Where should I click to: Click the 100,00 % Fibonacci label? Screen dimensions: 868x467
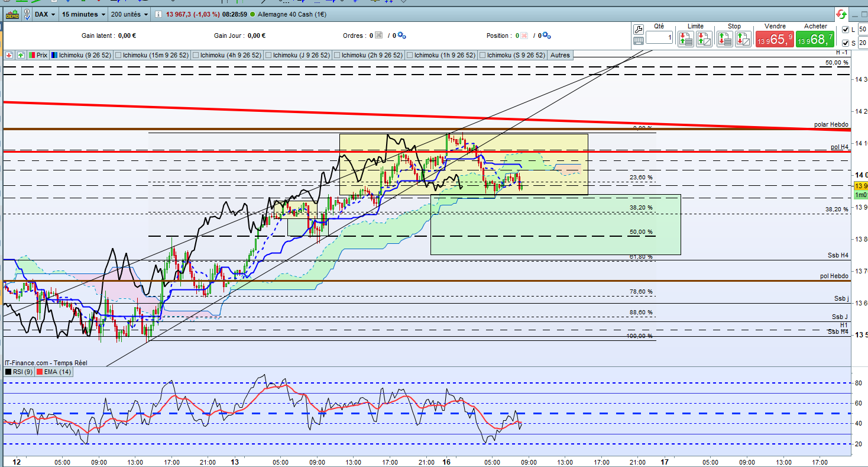pos(640,336)
